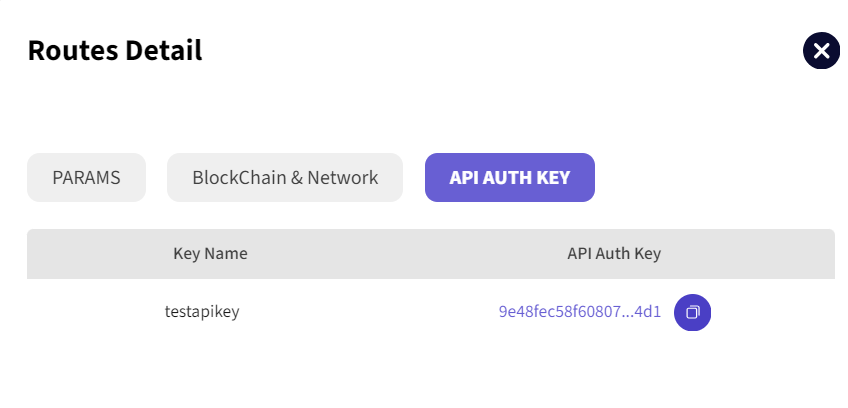Screen dimensions: 848x408
Task: Switch to the PARAMS tab
Action: [x=86, y=178]
